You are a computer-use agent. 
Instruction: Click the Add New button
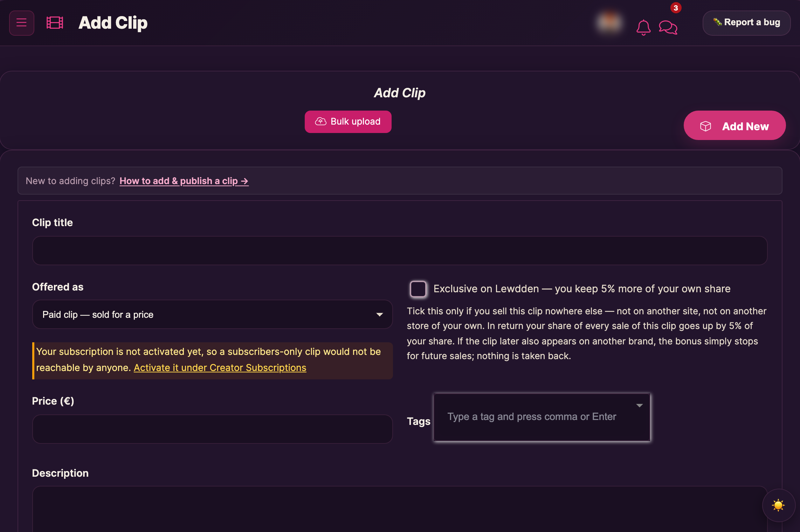point(735,126)
